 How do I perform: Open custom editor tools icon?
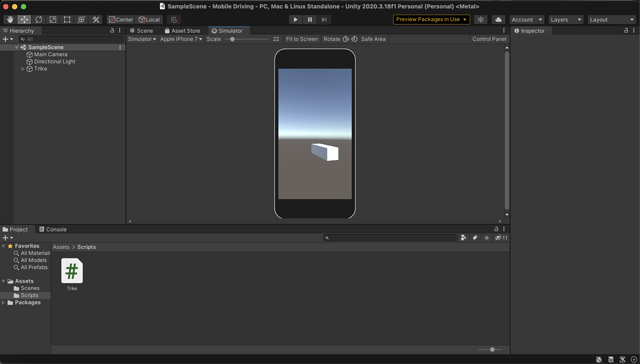[x=96, y=20]
